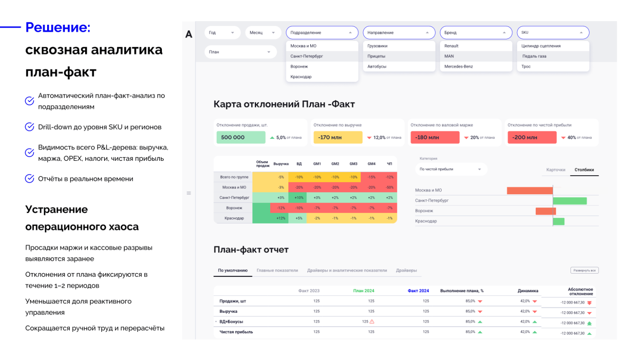Expand the ВД+Бонусы row
Viewport: 644px width, 362px height.
click(216, 322)
